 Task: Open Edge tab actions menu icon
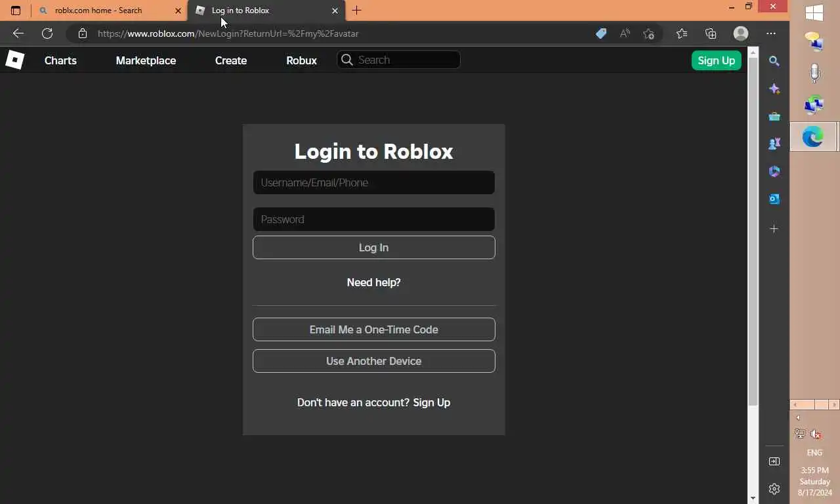(x=16, y=10)
